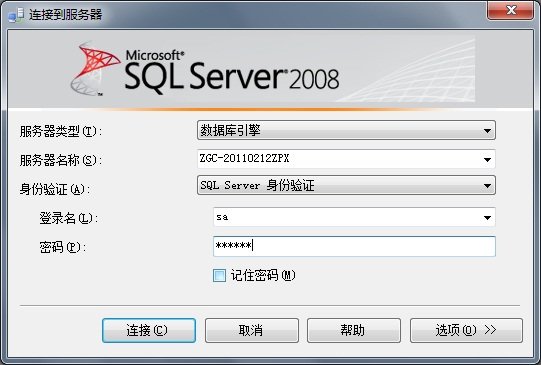541x365 pixels.
Task: Open help with the 帮助 button
Action: [x=354, y=331]
